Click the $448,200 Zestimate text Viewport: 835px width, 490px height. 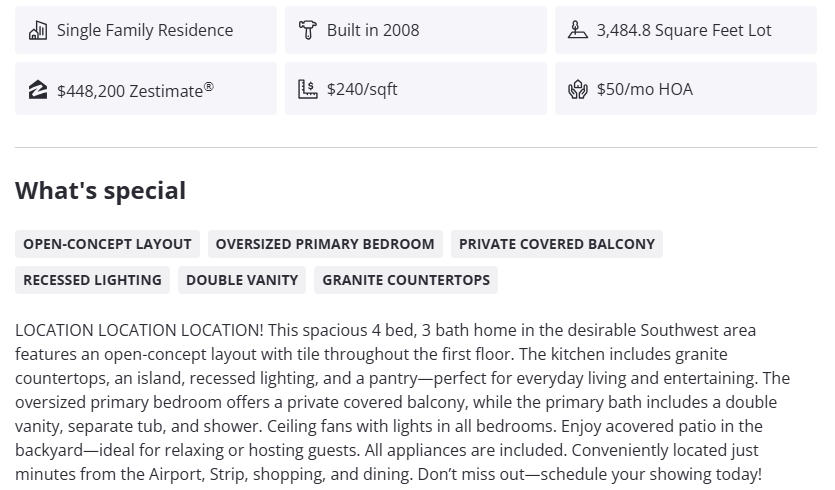[135, 90]
